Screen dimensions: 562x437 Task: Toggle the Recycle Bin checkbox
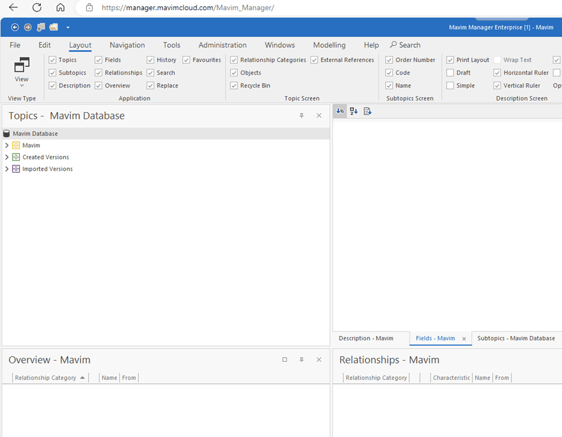(x=234, y=86)
